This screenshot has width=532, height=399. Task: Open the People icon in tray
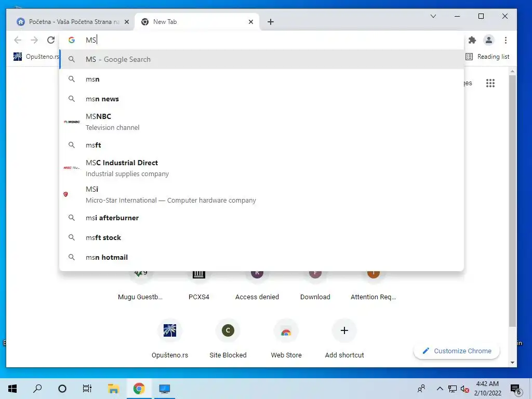(421, 389)
